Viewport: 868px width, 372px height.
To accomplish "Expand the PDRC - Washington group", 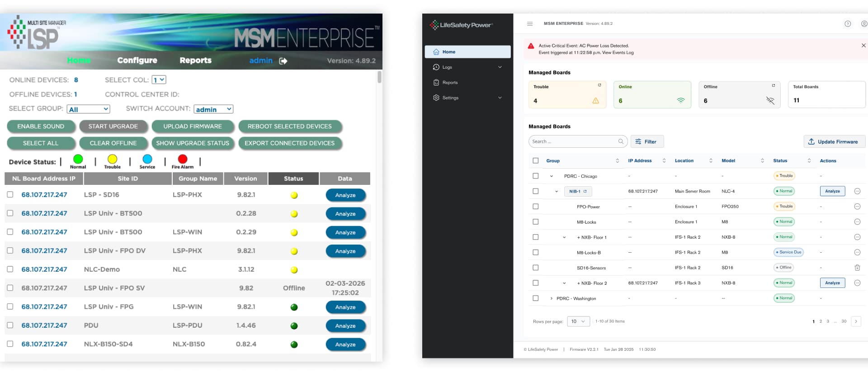I will pos(552,298).
